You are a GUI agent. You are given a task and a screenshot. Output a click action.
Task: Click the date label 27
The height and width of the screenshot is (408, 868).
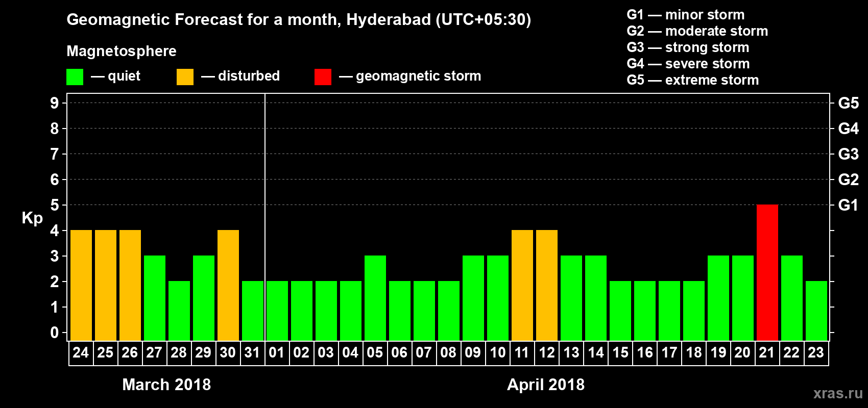(x=154, y=352)
